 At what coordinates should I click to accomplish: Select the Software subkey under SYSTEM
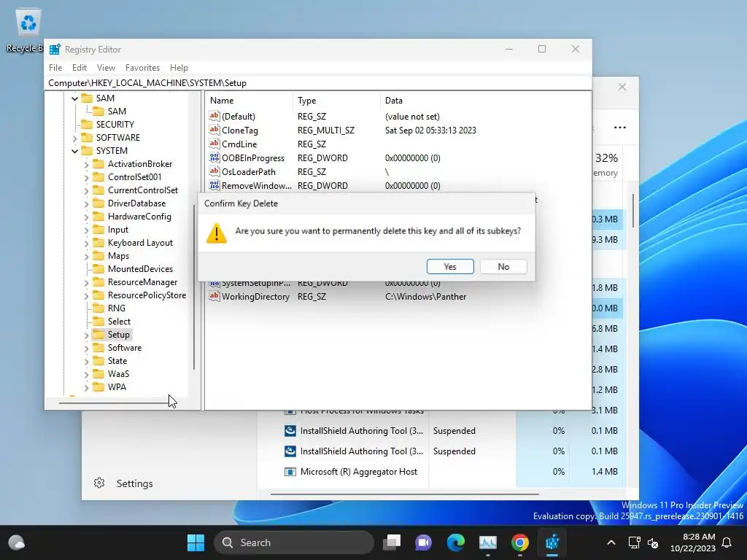[x=124, y=348]
